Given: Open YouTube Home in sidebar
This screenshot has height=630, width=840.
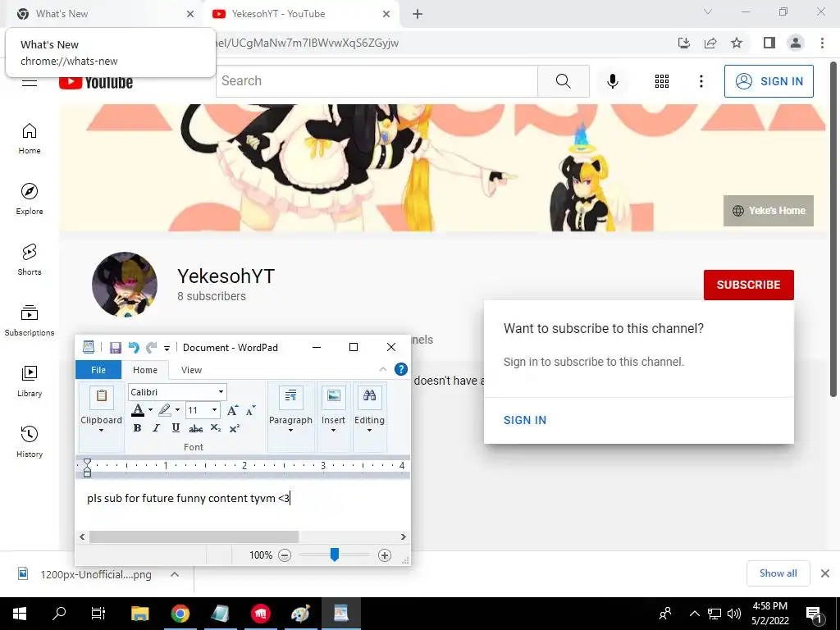Looking at the screenshot, I should point(30,139).
